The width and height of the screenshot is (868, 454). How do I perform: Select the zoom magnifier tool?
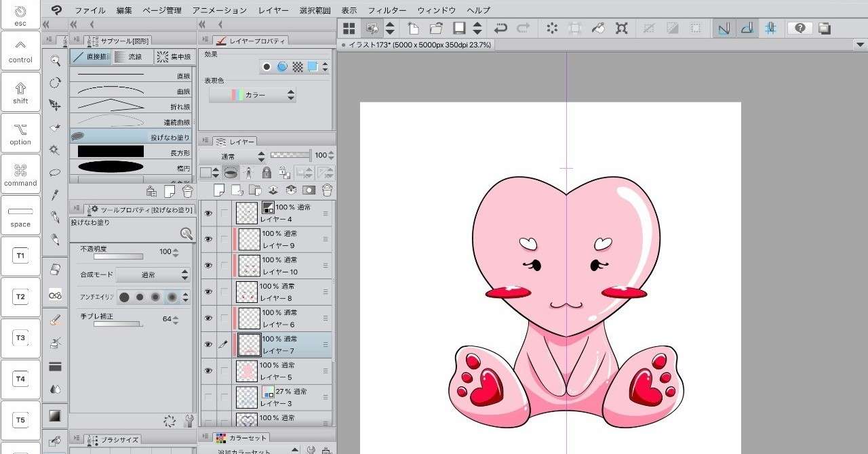[55, 61]
